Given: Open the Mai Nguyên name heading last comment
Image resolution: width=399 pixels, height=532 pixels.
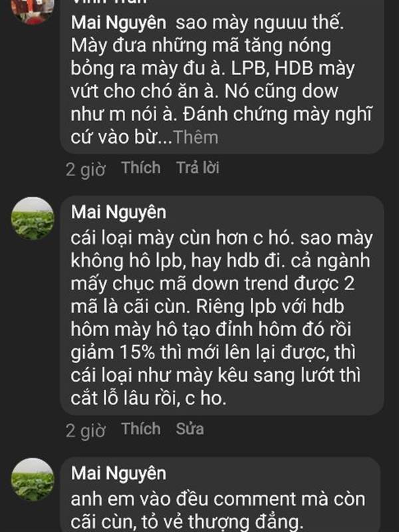Looking at the screenshot, I should click(x=119, y=473).
